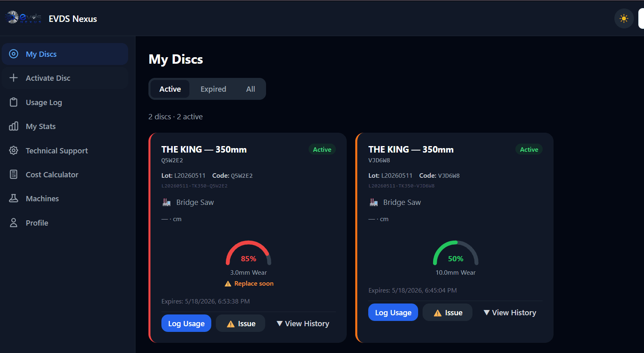Click the Profile person icon

point(14,223)
